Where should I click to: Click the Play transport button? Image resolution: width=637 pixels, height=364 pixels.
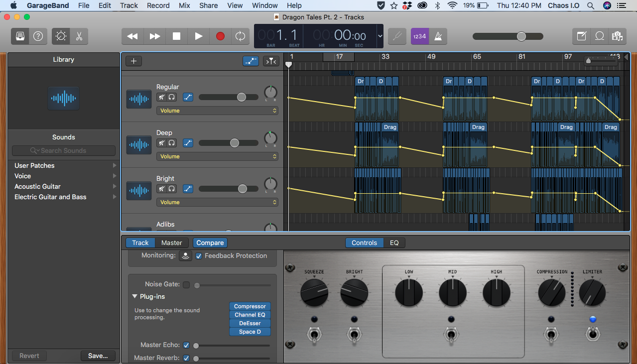pyautogui.click(x=198, y=36)
